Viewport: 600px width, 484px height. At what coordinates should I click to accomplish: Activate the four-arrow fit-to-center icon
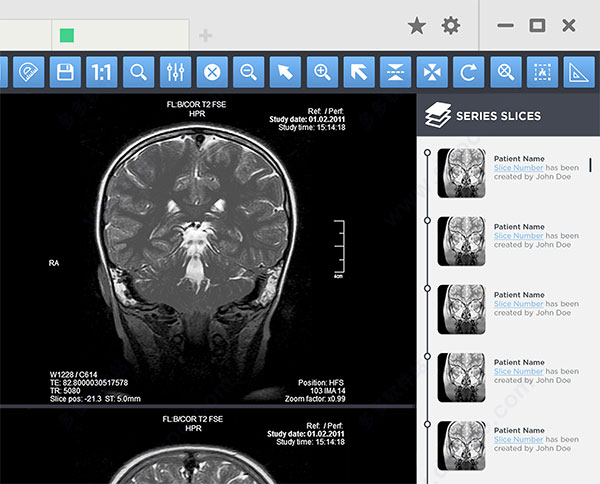click(432, 72)
